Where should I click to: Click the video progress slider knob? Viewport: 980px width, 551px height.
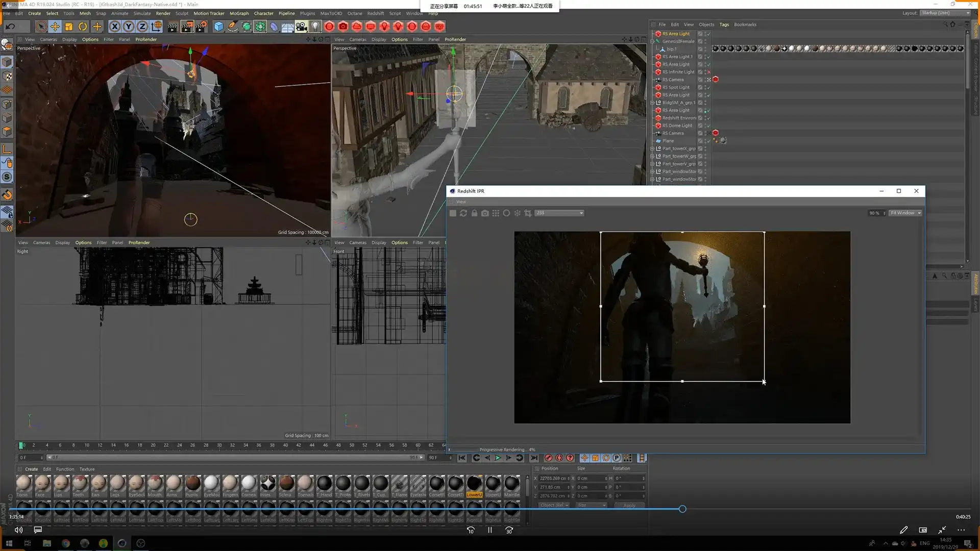pyautogui.click(x=682, y=509)
